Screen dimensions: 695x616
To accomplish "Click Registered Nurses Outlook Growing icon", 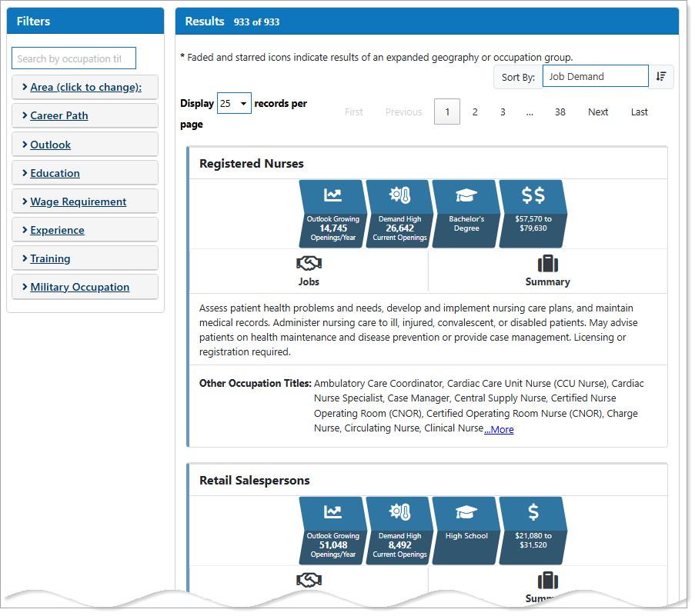I will point(332,214).
